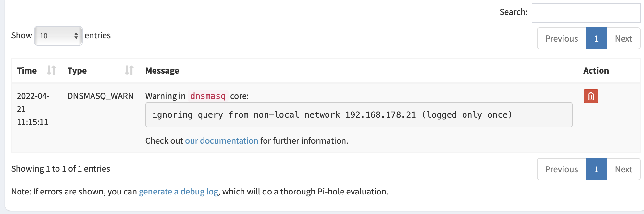
Task: Click the red dnsmasq code label
Action: [x=208, y=96]
